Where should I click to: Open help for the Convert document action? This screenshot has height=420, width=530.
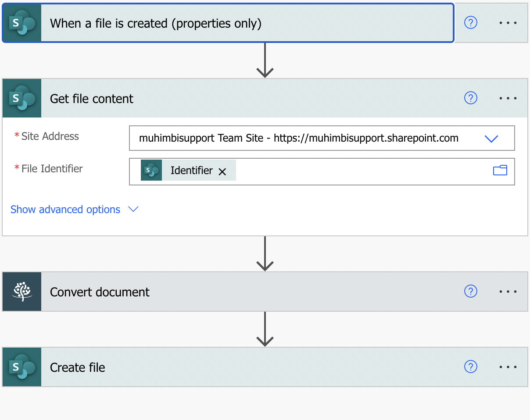click(470, 292)
